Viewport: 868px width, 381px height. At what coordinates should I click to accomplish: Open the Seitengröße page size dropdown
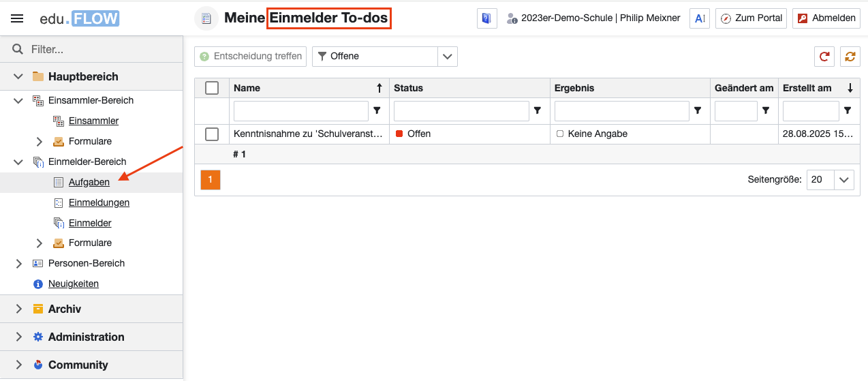click(844, 180)
